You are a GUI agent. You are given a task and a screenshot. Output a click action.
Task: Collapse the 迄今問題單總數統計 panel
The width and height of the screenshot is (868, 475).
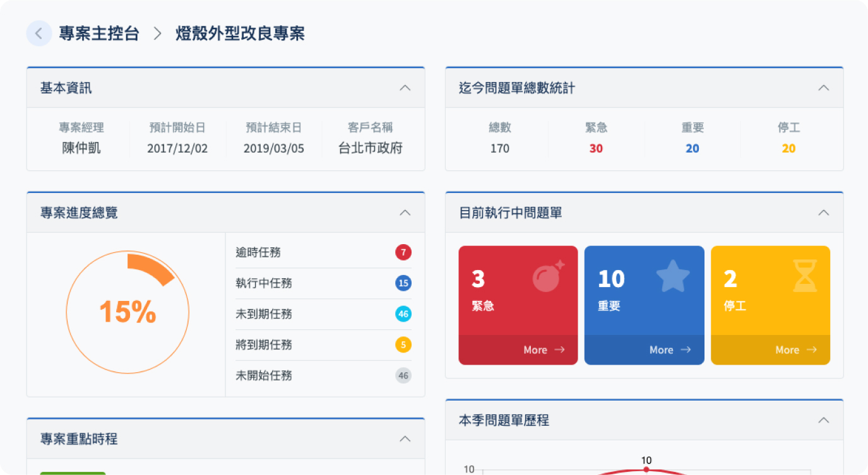click(x=824, y=88)
